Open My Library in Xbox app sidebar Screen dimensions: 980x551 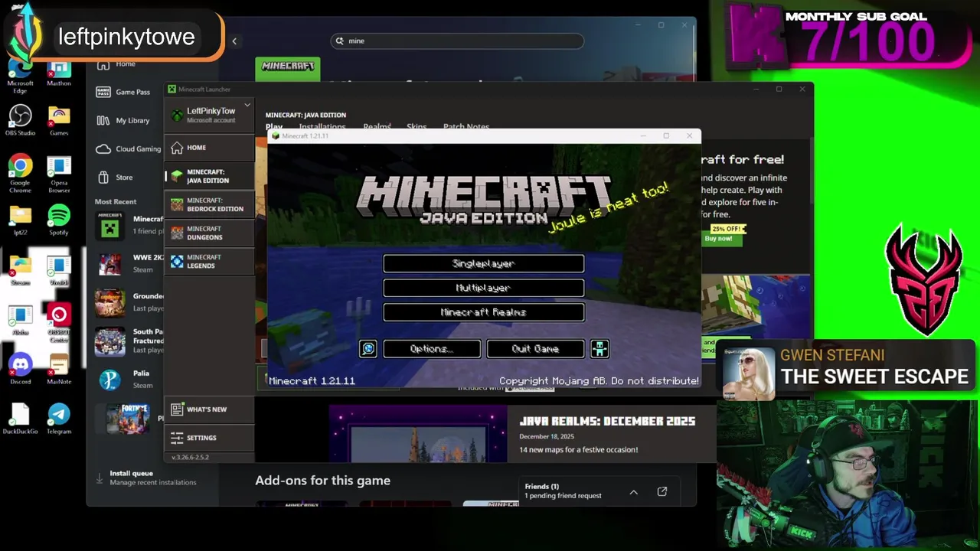[x=125, y=120]
